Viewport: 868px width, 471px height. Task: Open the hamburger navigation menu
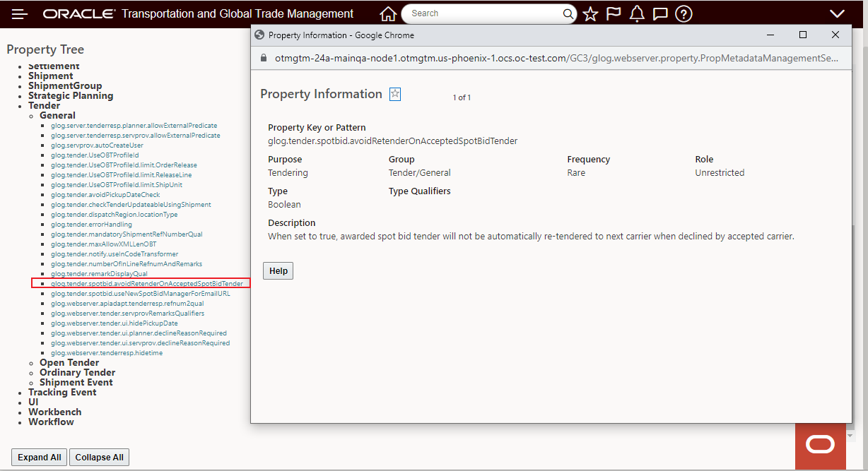20,13
